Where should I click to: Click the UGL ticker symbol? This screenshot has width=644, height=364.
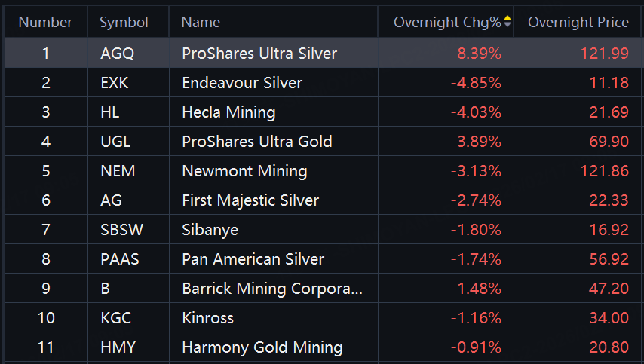pos(115,142)
